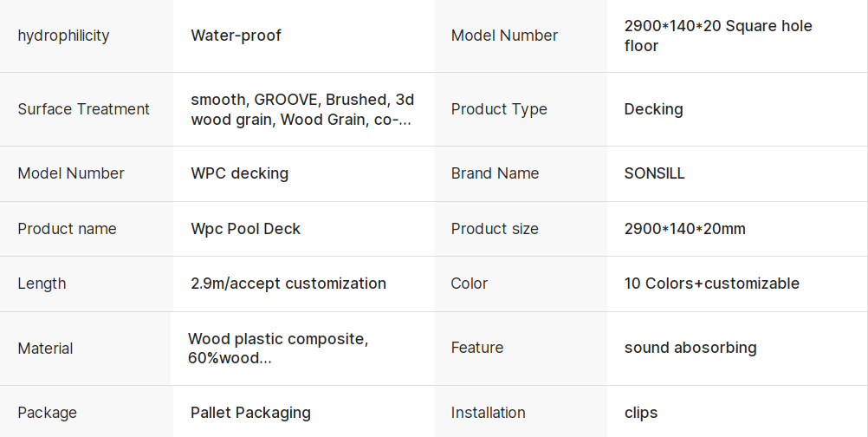Click the clips installation value
The height and width of the screenshot is (437, 868).
pos(640,413)
